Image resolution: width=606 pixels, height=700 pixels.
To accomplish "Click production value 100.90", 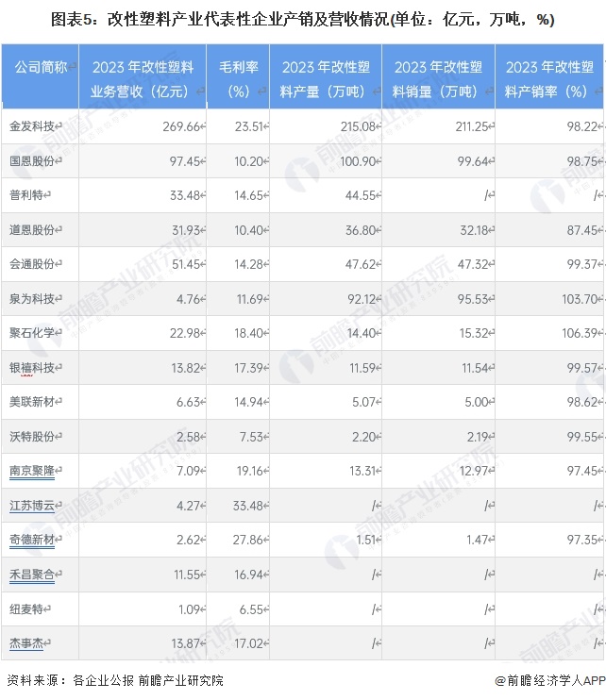I will pyautogui.click(x=358, y=161).
